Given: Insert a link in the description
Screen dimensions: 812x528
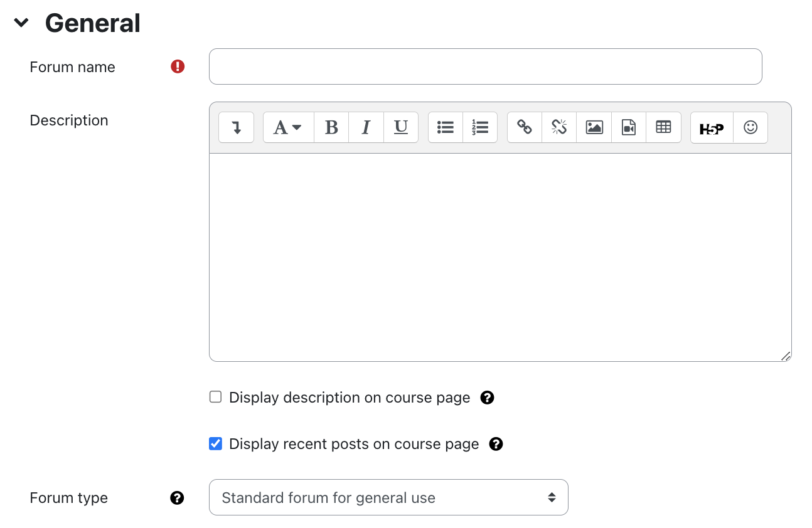Looking at the screenshot, I should click(525, 128).
